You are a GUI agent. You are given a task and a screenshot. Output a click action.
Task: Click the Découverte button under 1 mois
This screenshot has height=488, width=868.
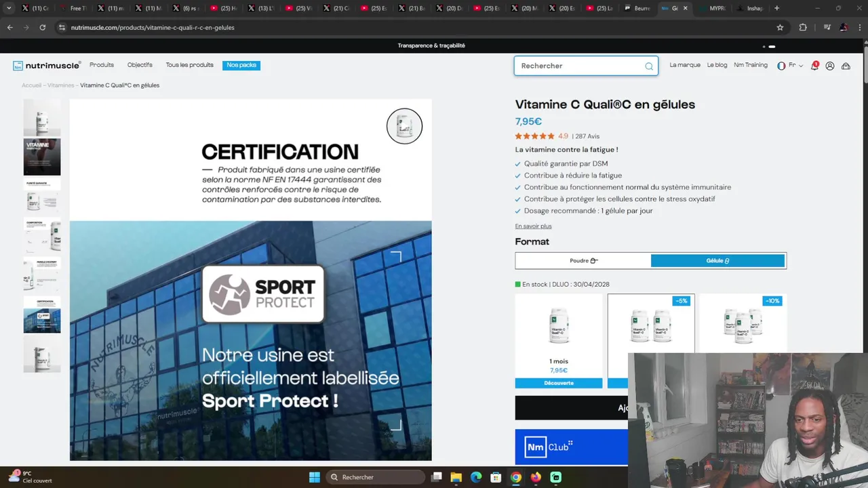point(559,383)
